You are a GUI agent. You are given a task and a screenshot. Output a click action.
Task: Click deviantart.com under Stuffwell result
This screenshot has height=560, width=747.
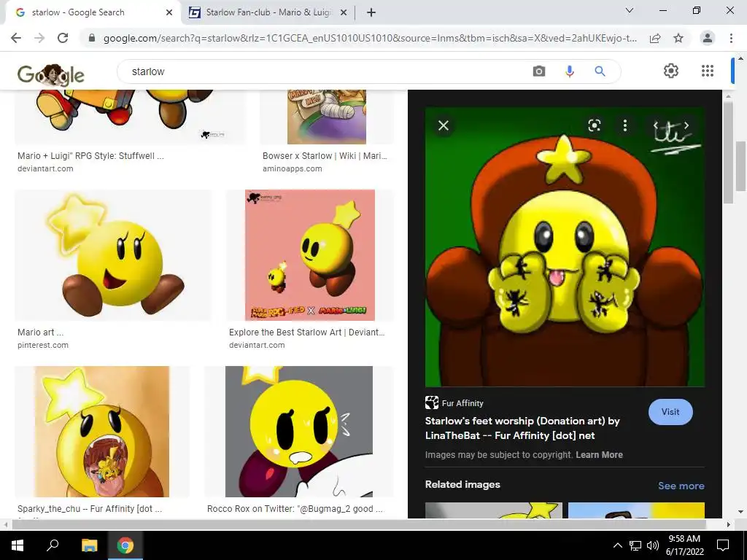click(45, 168)
